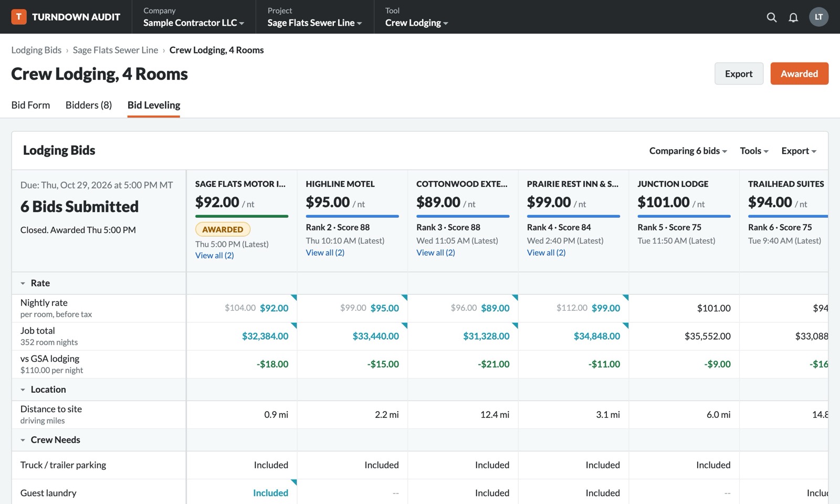Click the Trailhead Suites bidder name

coord(786,184)
